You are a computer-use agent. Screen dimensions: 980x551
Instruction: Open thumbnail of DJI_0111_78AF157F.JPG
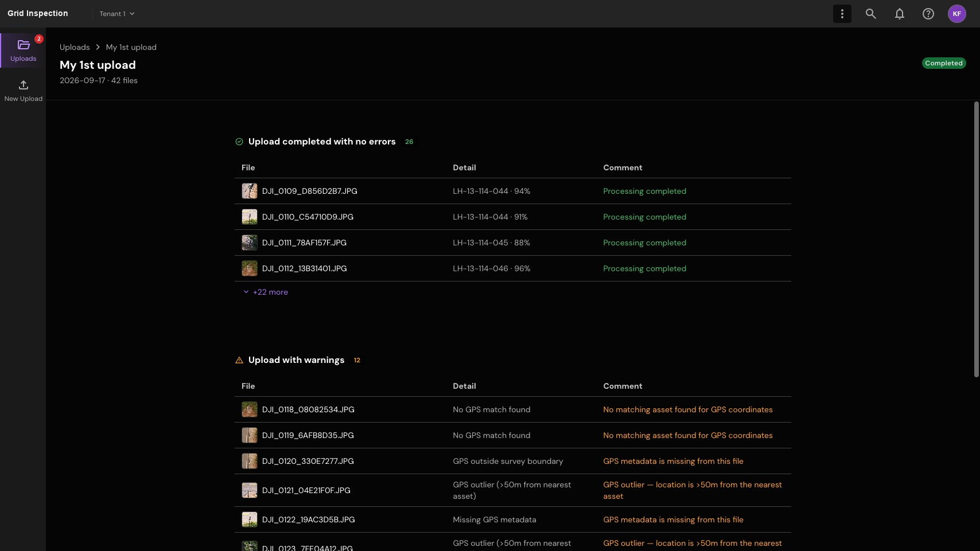(250, 243)
